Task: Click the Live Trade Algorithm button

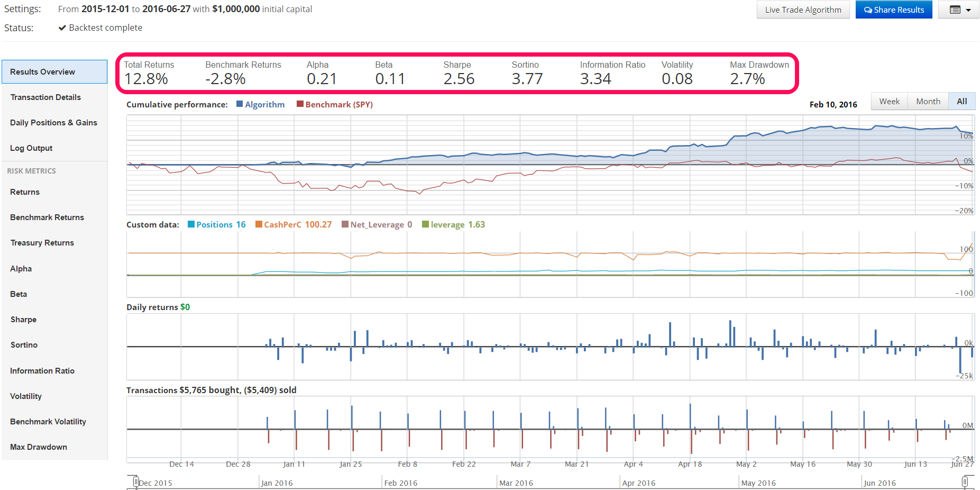Action: tap(802, 10)
